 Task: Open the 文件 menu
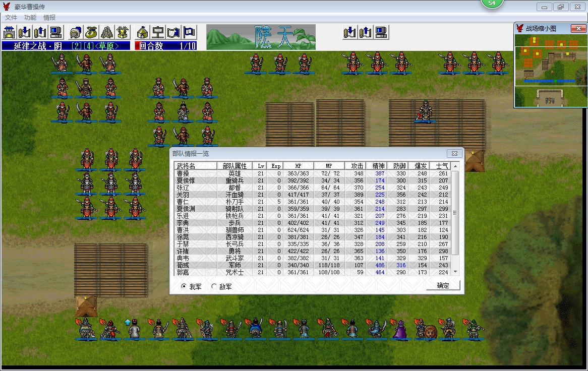pos(11,17)
